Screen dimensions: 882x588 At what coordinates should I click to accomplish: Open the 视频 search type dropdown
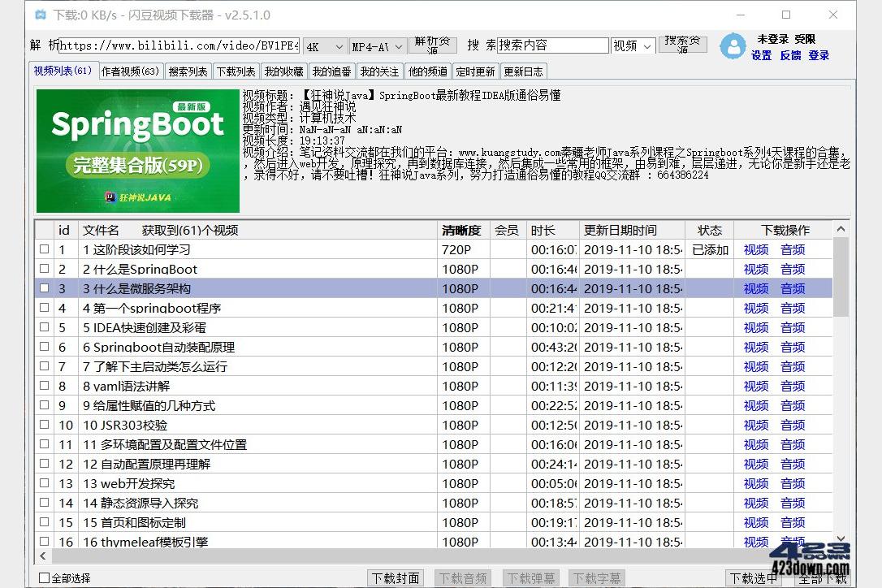click(633, 46)
